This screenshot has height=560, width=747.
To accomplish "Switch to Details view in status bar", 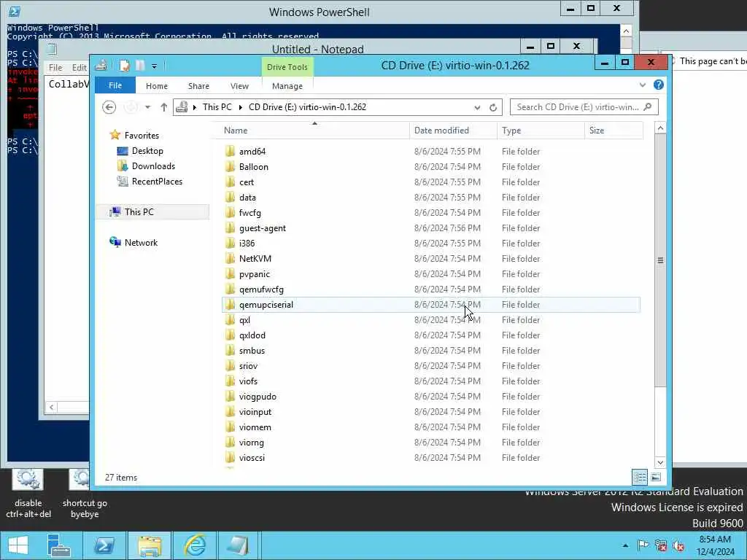I will coord(640,477).
